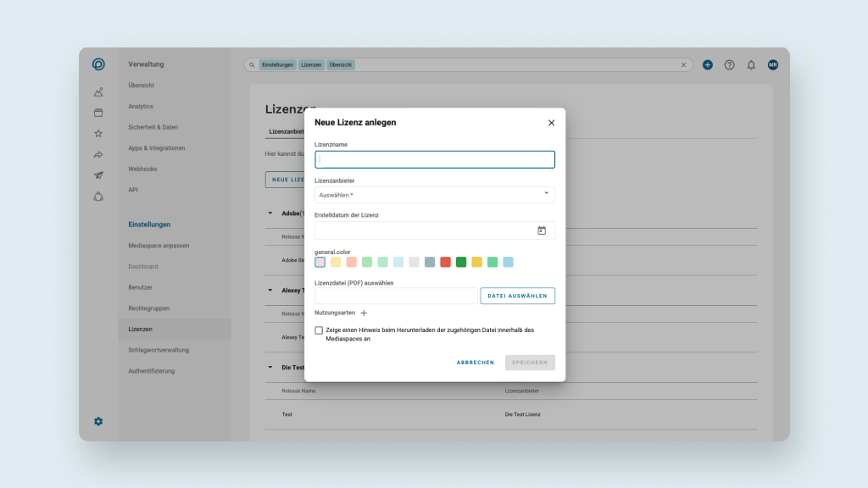Open the notifications bell icon
Image resolution: width=868 pixels, height=488 pixels.
pos(751,64)
